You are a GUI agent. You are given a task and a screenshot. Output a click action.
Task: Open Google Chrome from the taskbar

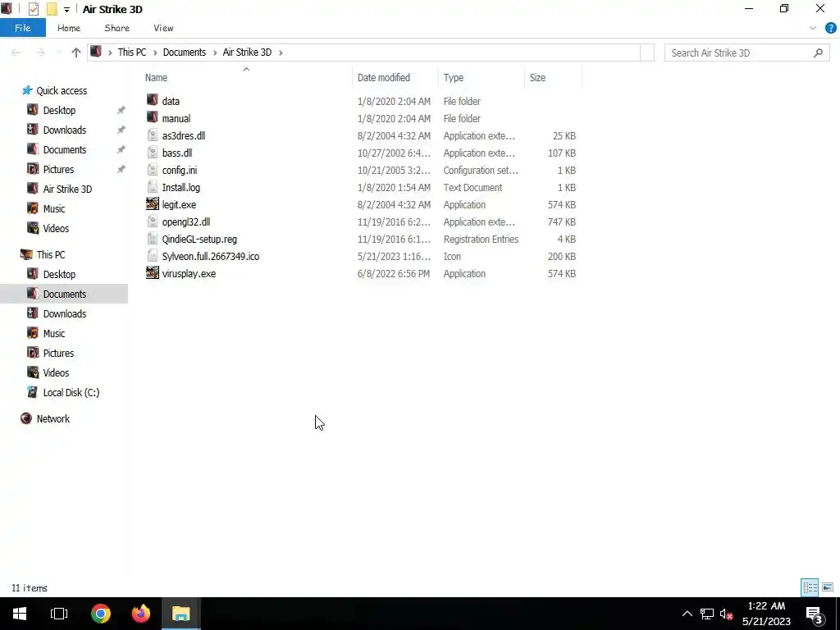click(x=100, y=614)
